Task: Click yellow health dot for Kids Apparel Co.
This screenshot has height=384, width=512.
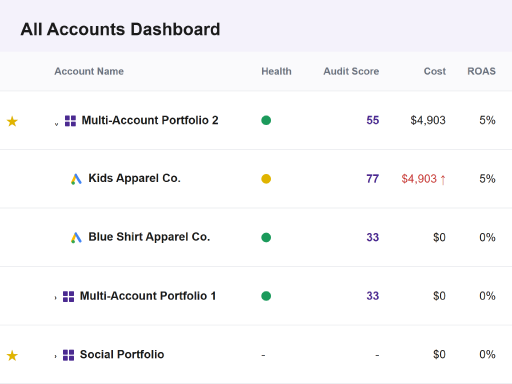Action: 266,179
